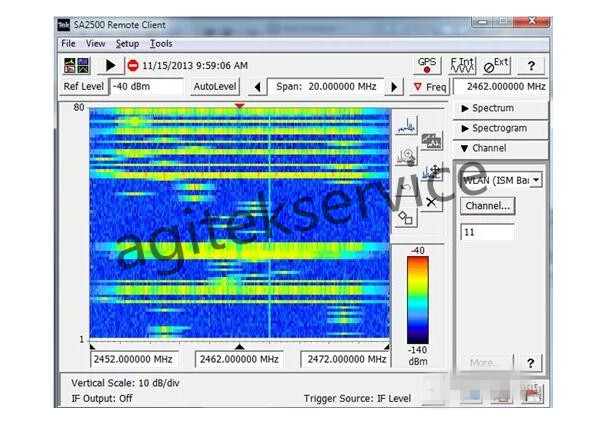Select the spectrum trace tool icon
This screenshot has width=602, height=421.
[407, 125]
